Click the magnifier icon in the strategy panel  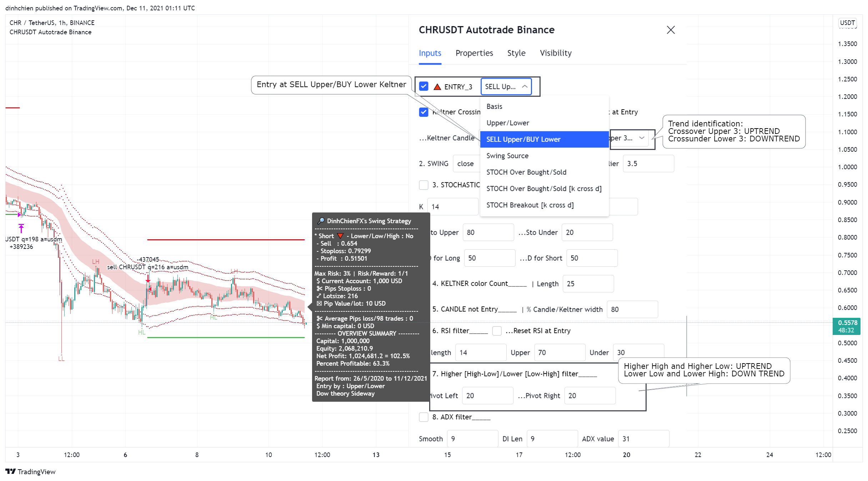point(321,221)
